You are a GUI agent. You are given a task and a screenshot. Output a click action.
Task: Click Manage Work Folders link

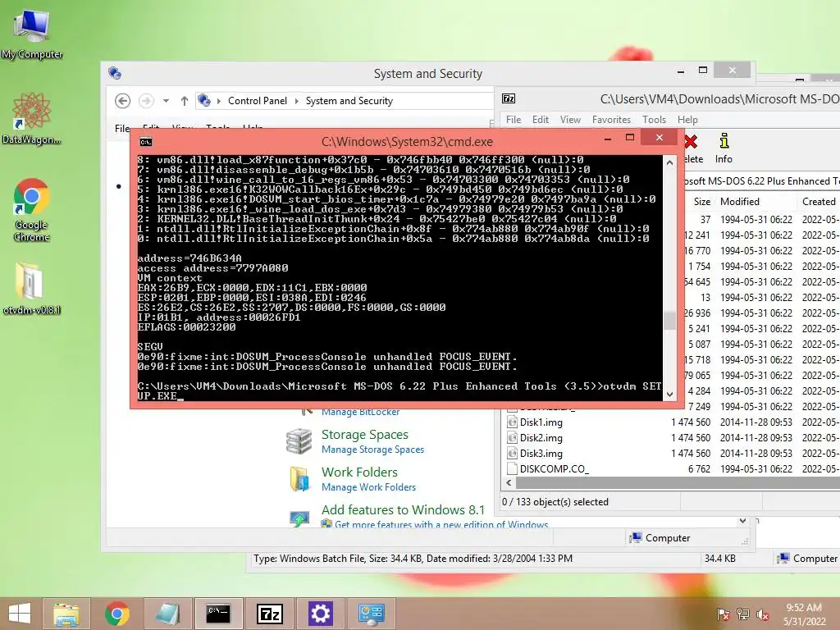pyautogui.click(x=368, y=487)
